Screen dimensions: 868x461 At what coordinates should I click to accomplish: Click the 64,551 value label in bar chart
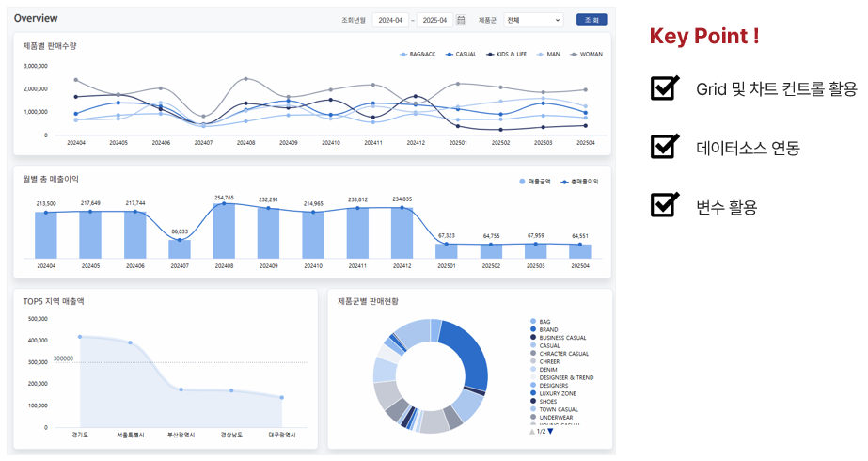point(580,236)
